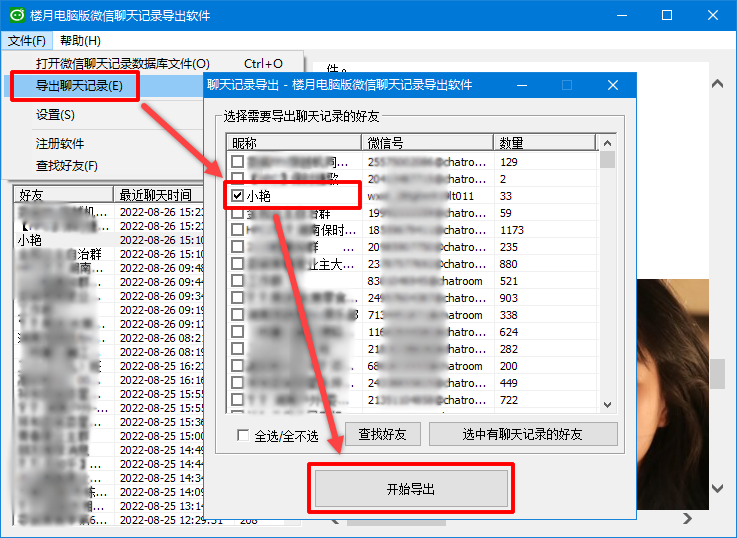Close the 聊天记录导出 dialog
737x538 pixels.
[612, 85]
